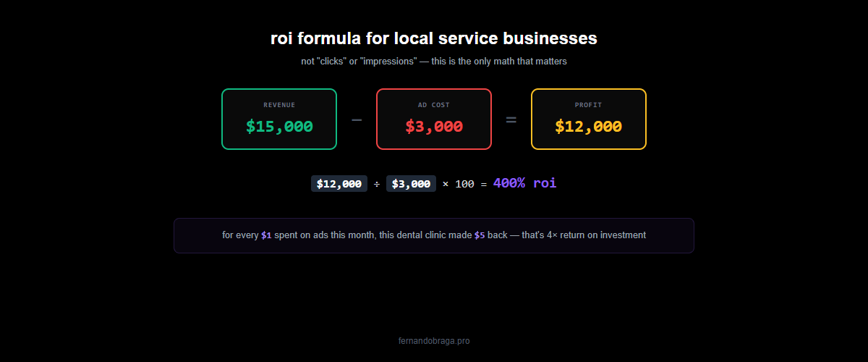This screenshot has height=362, width=868.
Task: Click the "× 100 =" text in the formula
Action: pos(464,184)
